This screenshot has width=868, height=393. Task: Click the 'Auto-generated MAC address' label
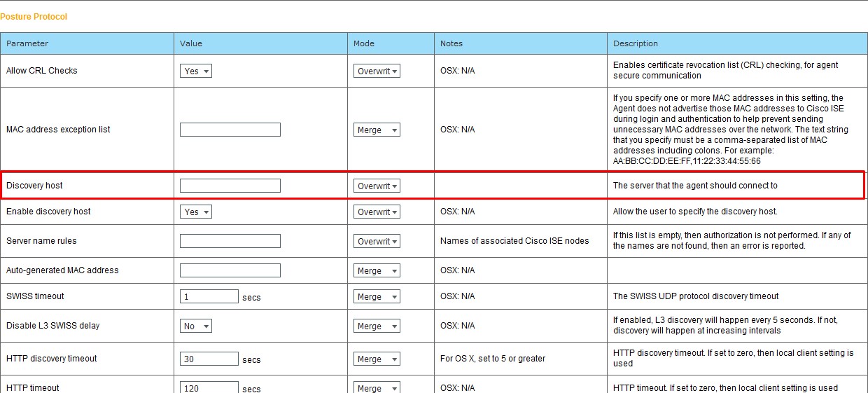tap(62, 270)
